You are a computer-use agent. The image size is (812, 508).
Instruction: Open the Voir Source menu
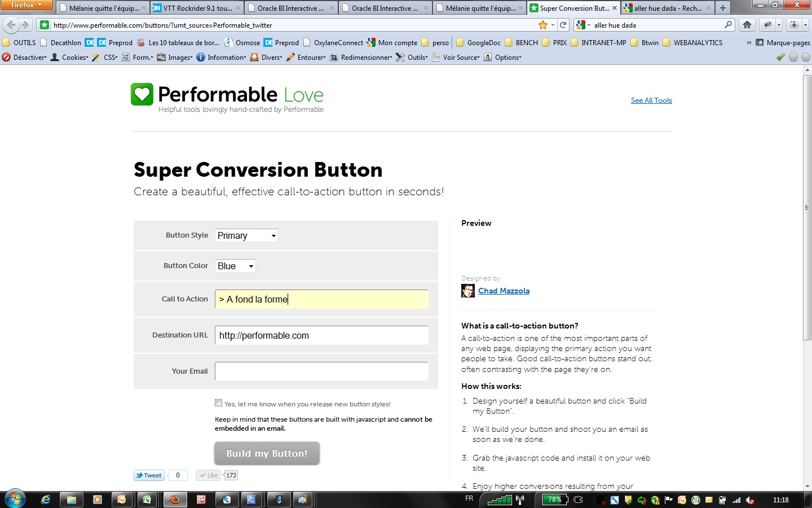[x=456, y=57]
